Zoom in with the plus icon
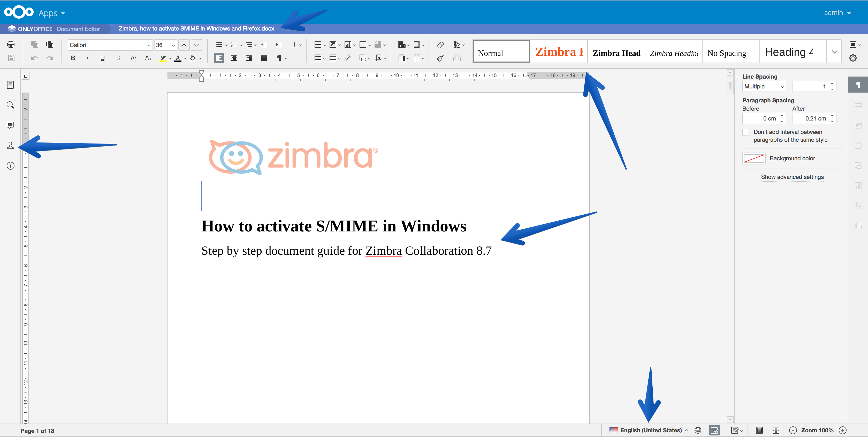This screenshot has height=437, width=868. [x=843, y=430]
